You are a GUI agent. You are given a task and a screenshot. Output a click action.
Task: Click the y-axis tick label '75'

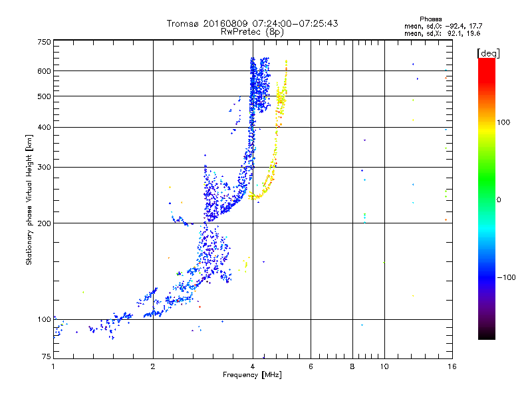tap(47, 356)
